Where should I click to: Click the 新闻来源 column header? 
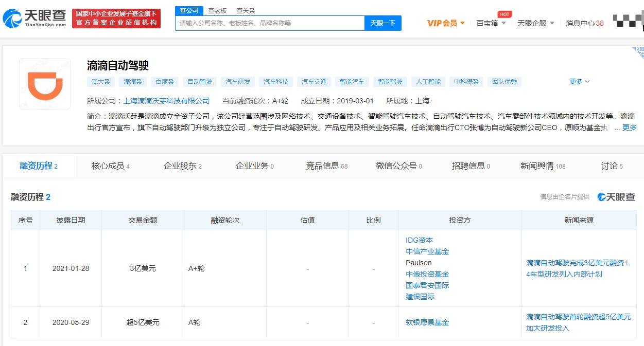(x=579, y=220)
